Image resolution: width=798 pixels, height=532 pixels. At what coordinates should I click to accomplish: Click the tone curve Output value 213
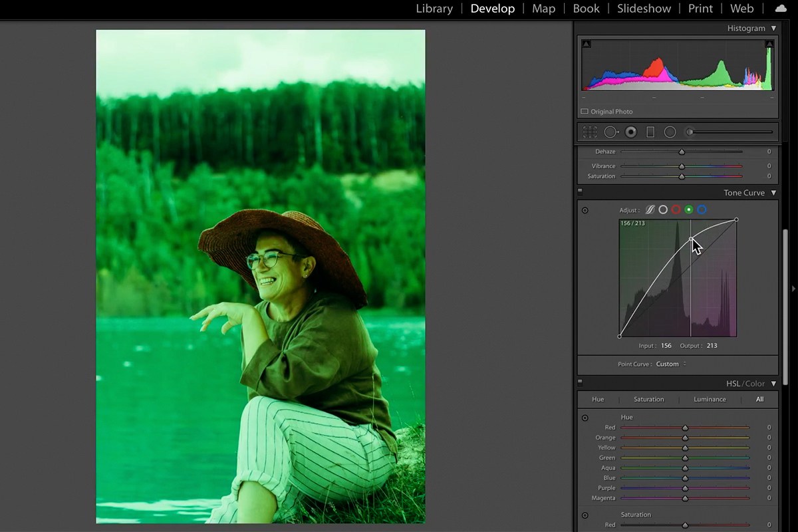click(712, 346)
